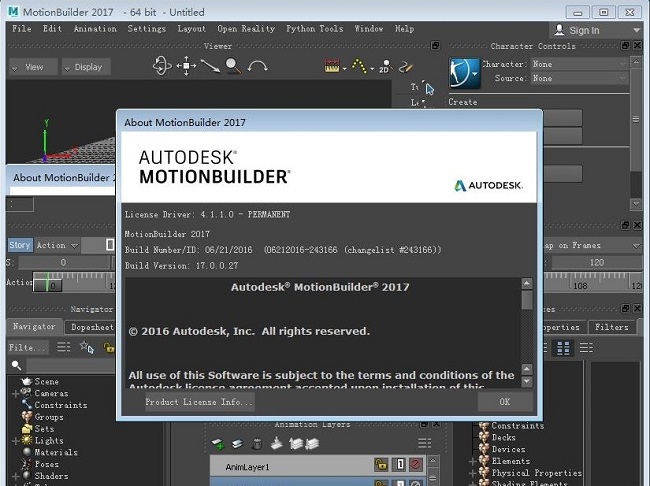This screenshot has width=650, height=486.
Task: Open the Sign In dropdown arrow
Action: (x=637, y=30)
